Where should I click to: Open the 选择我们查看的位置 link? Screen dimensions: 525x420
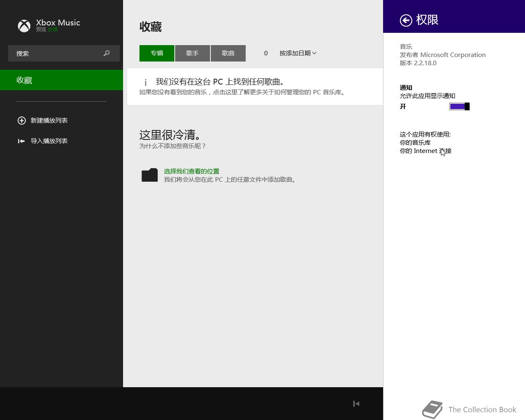[x=192, y=171]
